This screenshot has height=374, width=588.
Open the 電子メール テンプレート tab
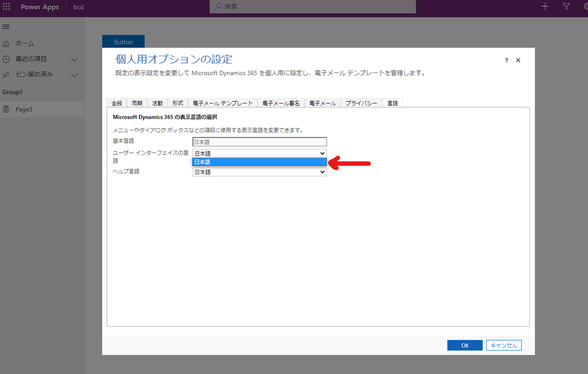tap(223, 103)
